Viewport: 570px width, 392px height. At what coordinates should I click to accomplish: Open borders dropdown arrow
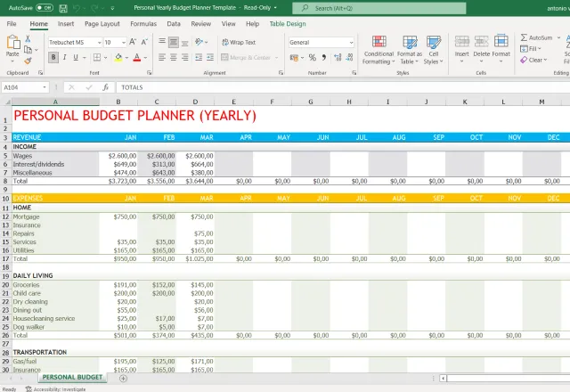pos(105,57)
